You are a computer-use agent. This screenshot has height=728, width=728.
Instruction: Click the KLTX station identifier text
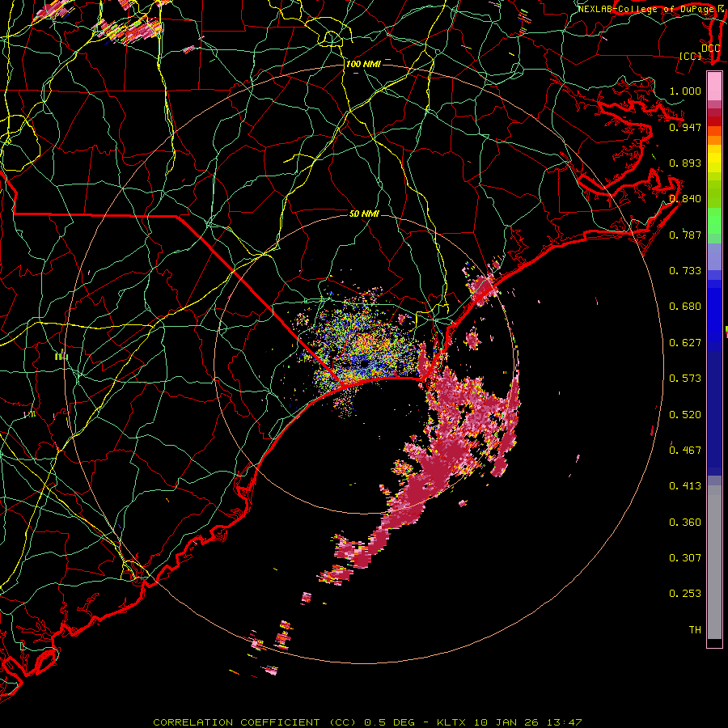tap(451, 722)
